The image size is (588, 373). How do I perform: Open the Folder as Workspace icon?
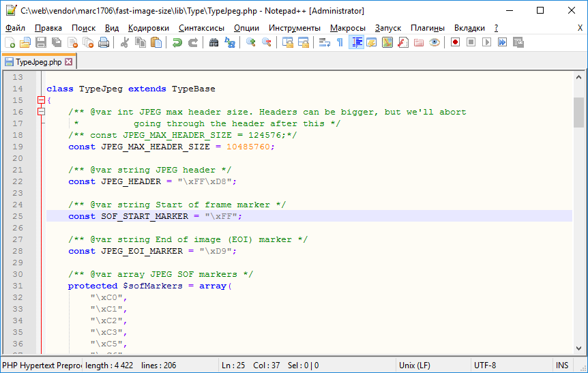(x=419, y=42)
